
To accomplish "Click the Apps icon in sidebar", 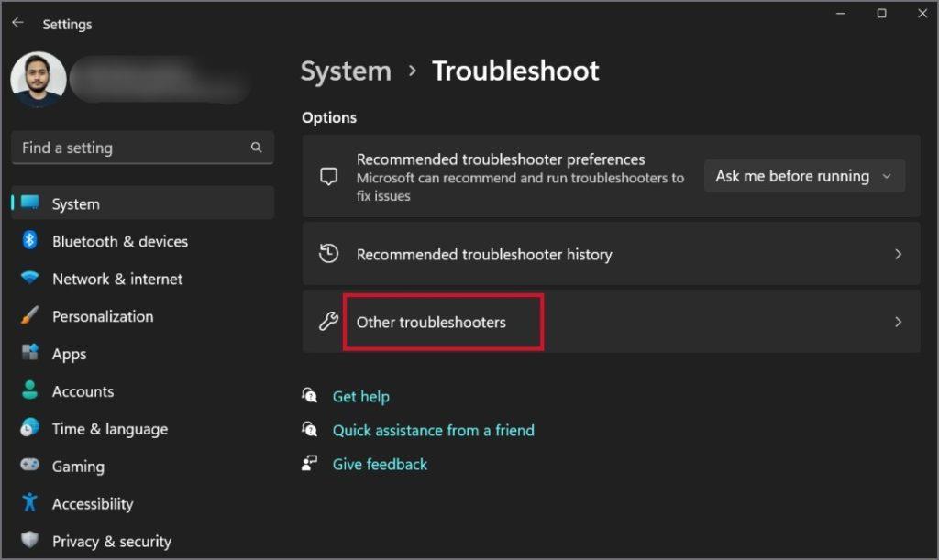I will point(30,352).
